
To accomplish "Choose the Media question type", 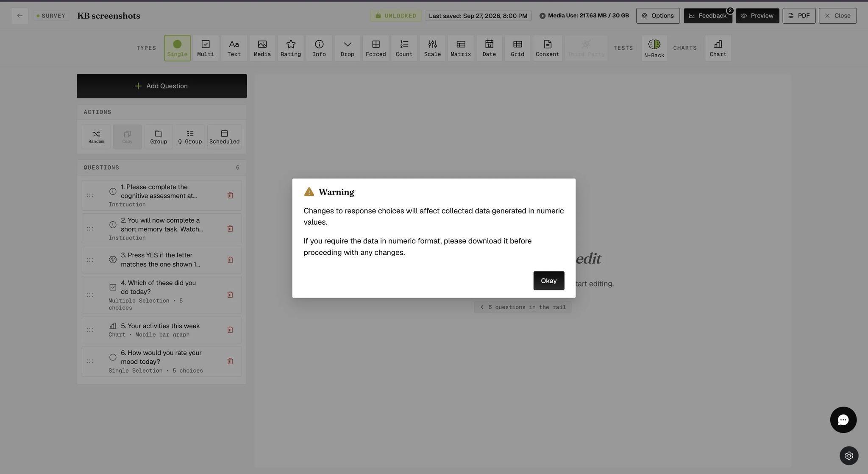I will [262, 48].
